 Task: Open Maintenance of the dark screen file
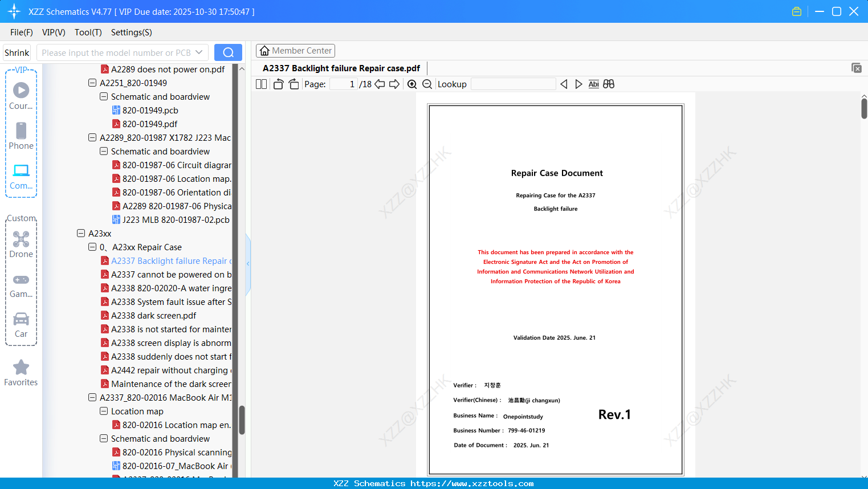coord(166,384)
